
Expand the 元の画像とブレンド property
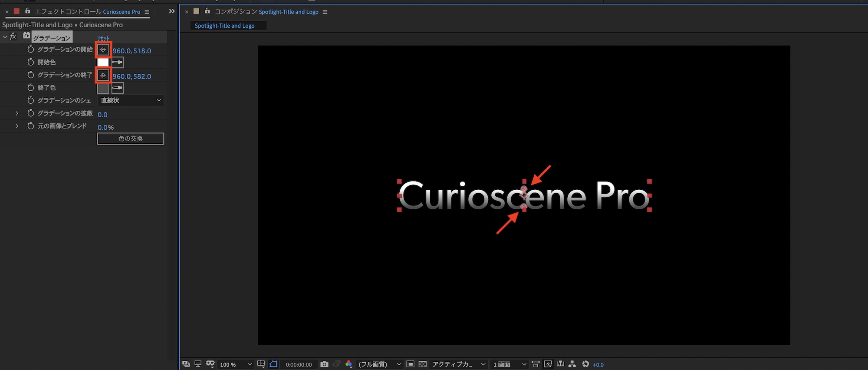point(17,126)
